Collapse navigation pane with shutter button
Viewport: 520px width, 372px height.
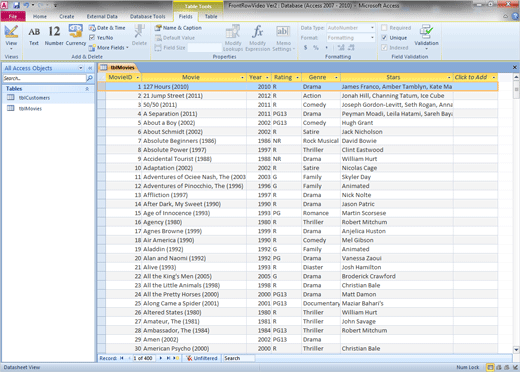pos(90,68)
